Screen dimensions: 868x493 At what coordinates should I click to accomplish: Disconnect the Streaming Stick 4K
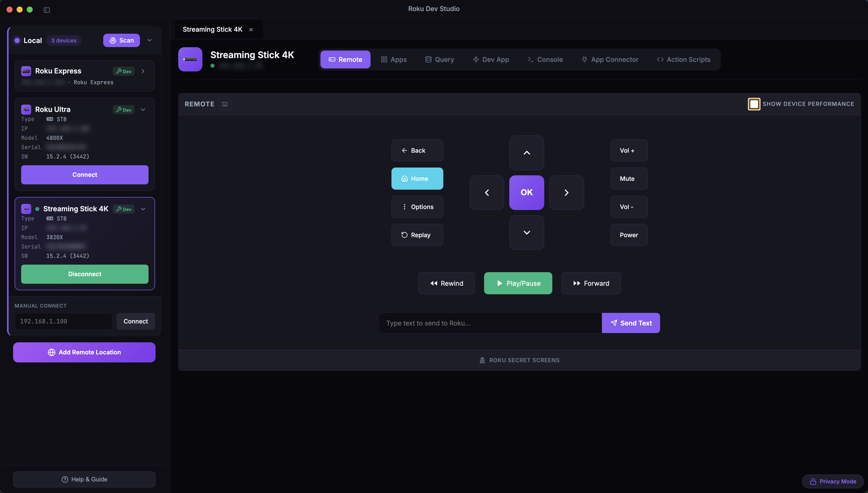[85, 274]
